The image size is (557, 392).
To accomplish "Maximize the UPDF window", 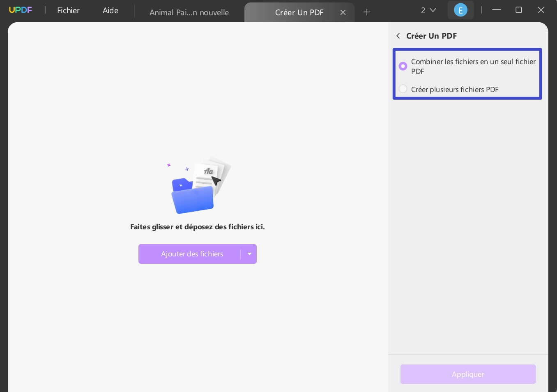I will (x=519, y=10).
